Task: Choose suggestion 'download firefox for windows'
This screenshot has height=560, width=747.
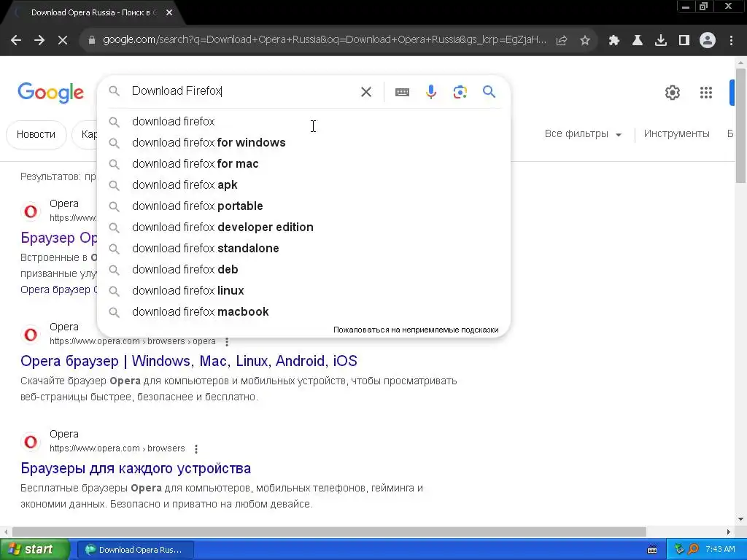Action: [303, 142]
